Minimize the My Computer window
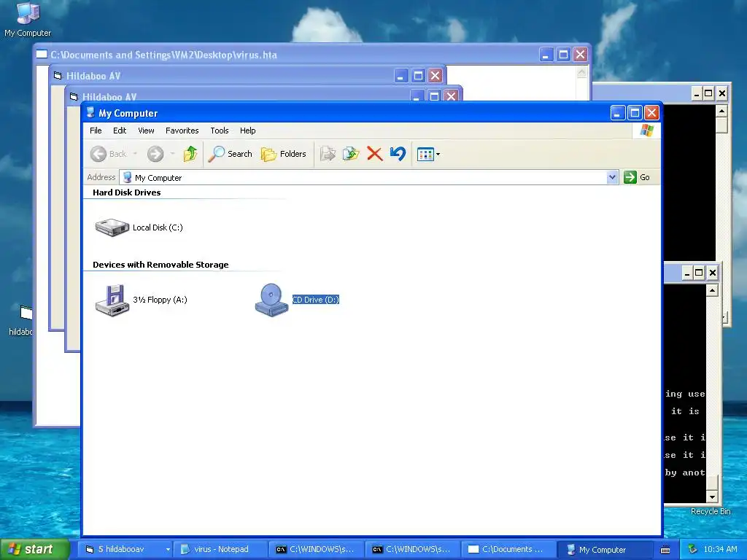The width and height of the screenshot is (747, 560). click(x=617, y=113)
